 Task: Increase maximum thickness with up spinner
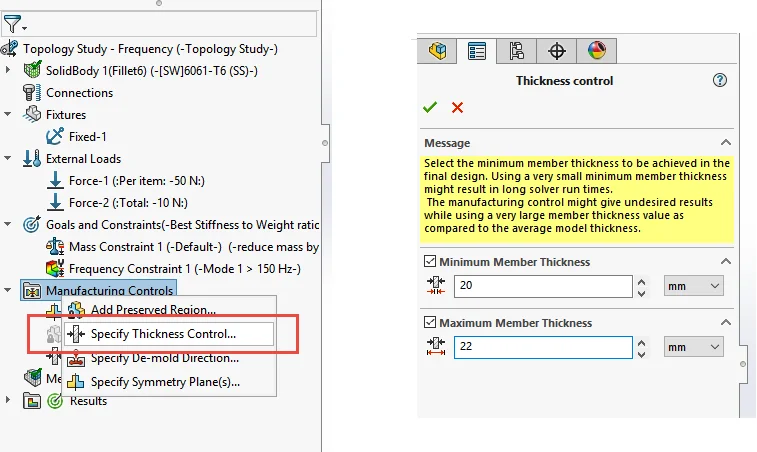[642, 342]
